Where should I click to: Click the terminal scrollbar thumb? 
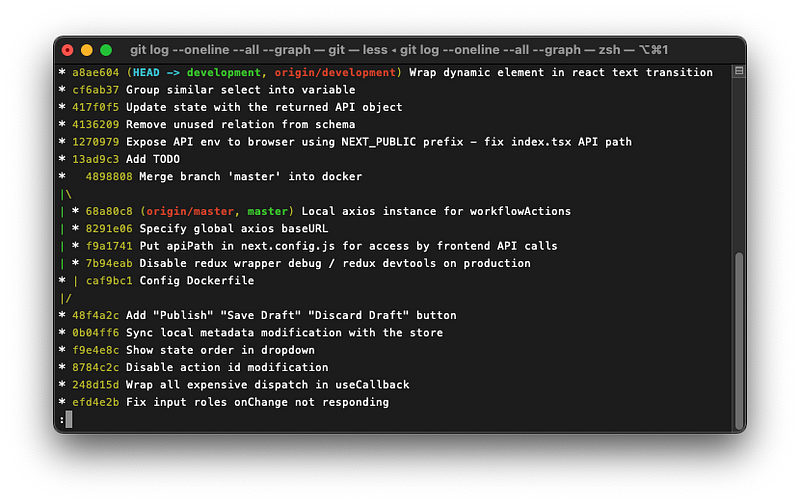738,341
